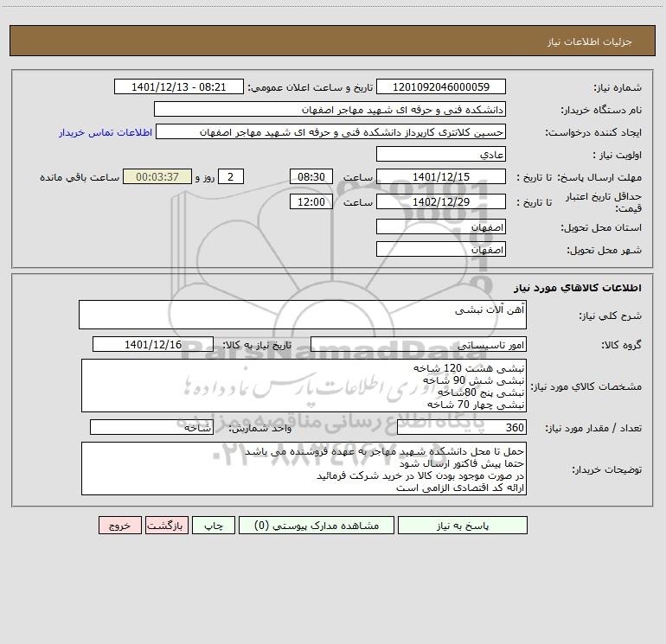Click the جزئیات اطلاعات نیاز header title
The height and width of the screenshot is (644, 666).
(x=590, y=41)
